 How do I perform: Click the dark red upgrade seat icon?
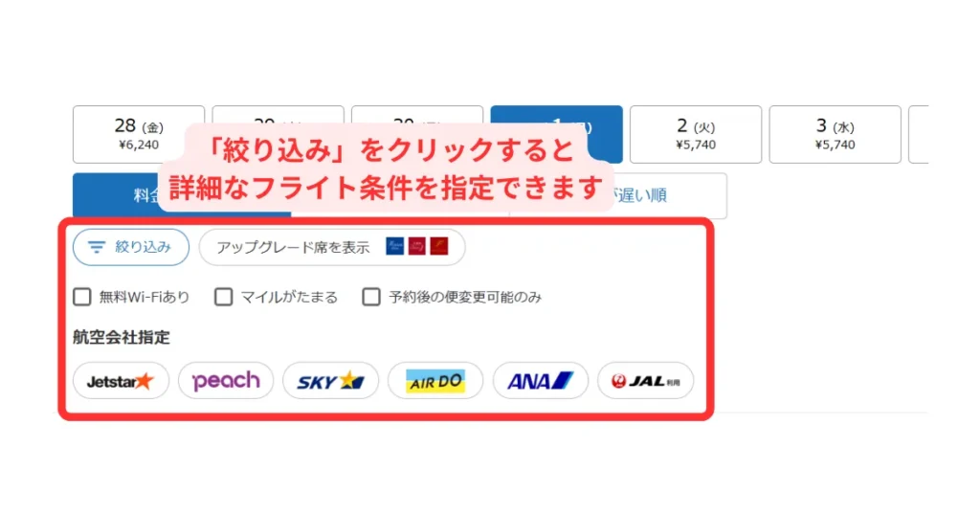[x=439, y=246]
